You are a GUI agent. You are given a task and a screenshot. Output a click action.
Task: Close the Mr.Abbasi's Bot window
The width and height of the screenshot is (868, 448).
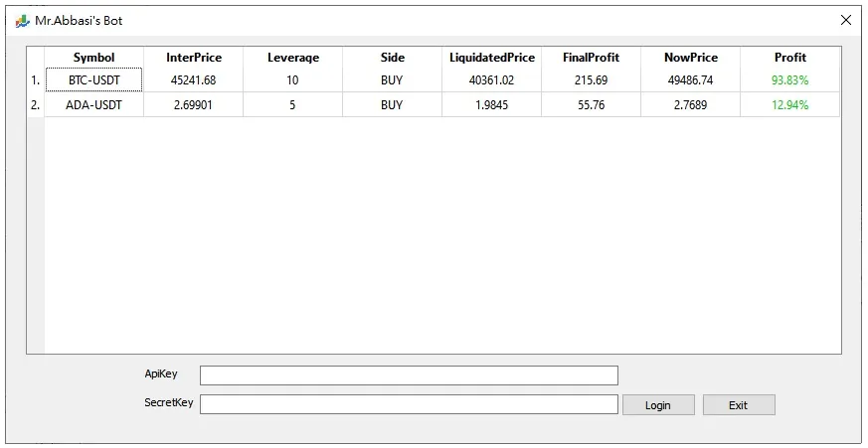tap(845, 20)
